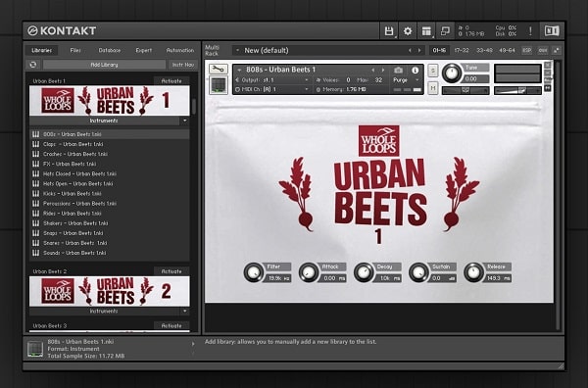Image resolution: width=588 pixels, height=388 pixels.
Task: Open the Output st.1 dropdown
Action: 271,79
